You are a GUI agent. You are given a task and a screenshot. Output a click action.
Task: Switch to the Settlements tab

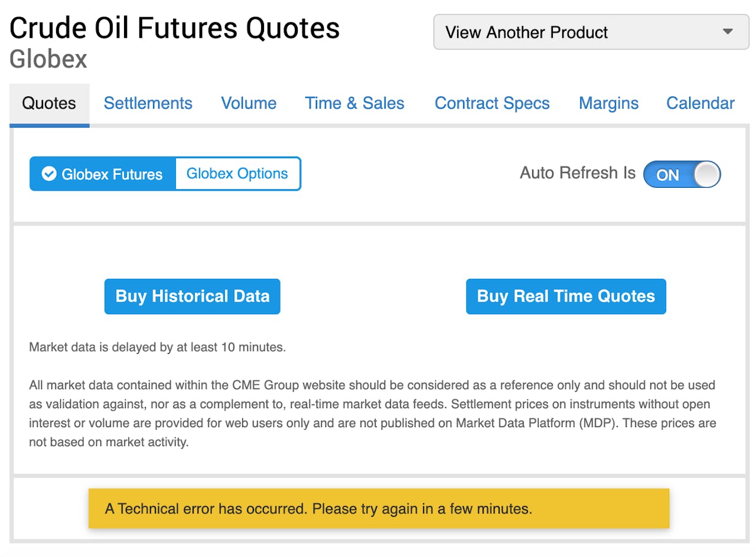tap(148, 103)
